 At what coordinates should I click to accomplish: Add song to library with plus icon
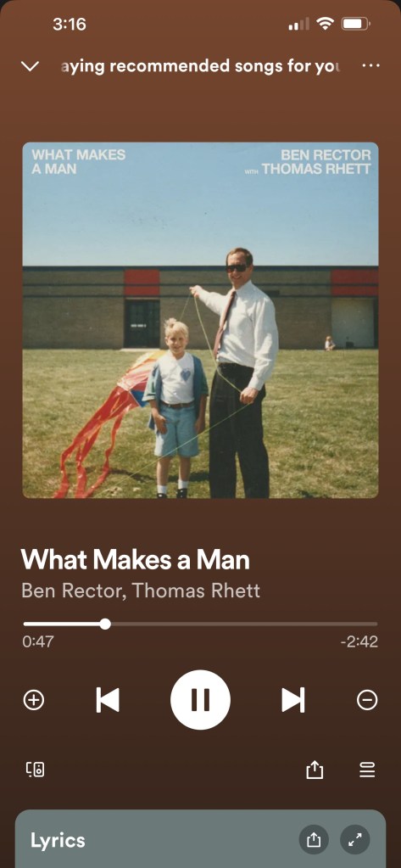click(x=34, y=700)
